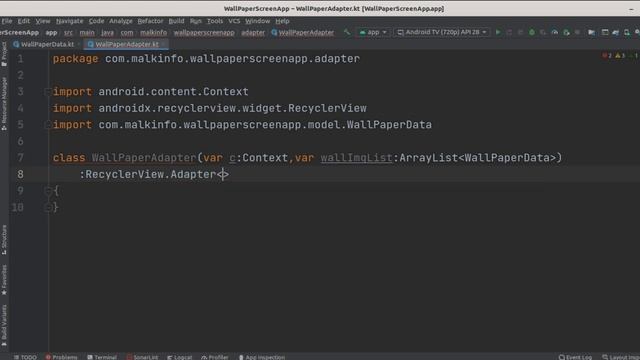The width and height of the screenshot is (640, 360).
Task: Open the Terminal tool window
Action: 102,357
